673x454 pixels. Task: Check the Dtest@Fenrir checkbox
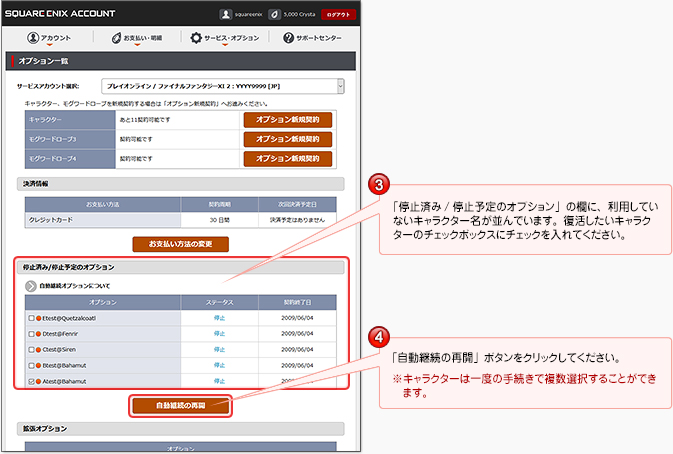pos(31,334)
